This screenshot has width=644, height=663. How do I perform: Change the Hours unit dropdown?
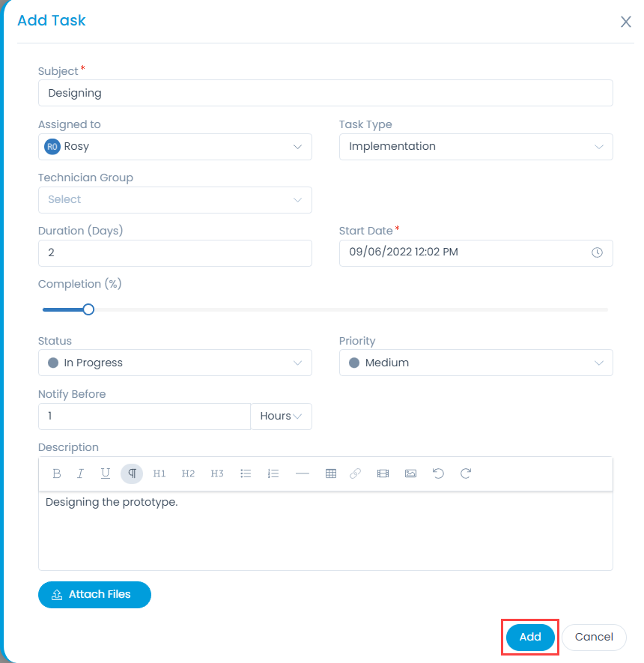point(281,417)
